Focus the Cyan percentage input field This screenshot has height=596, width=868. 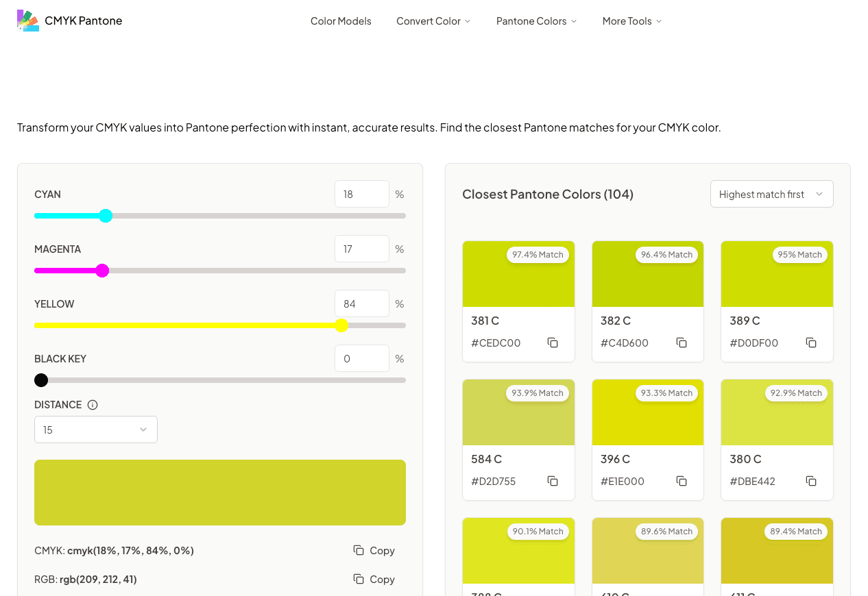click(x=362, y=194)
